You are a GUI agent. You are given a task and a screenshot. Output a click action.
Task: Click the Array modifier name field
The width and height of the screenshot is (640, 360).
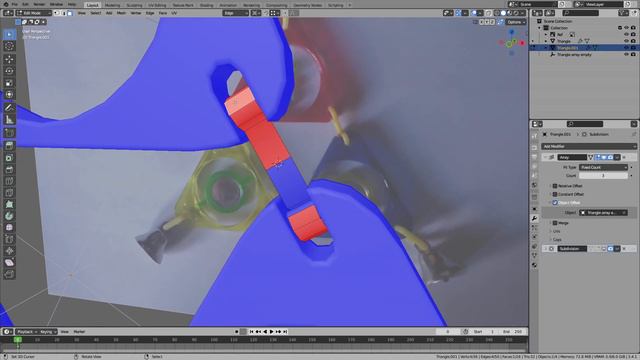coord(572,157)
